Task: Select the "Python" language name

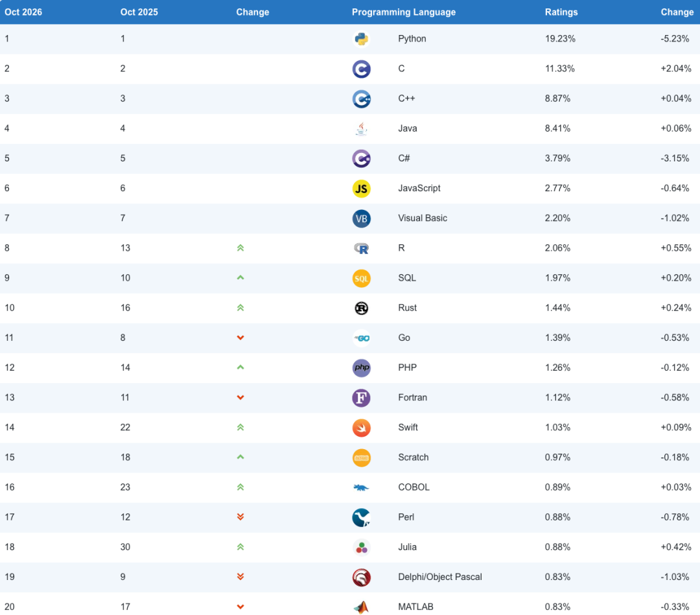Action: pos(412,39)
